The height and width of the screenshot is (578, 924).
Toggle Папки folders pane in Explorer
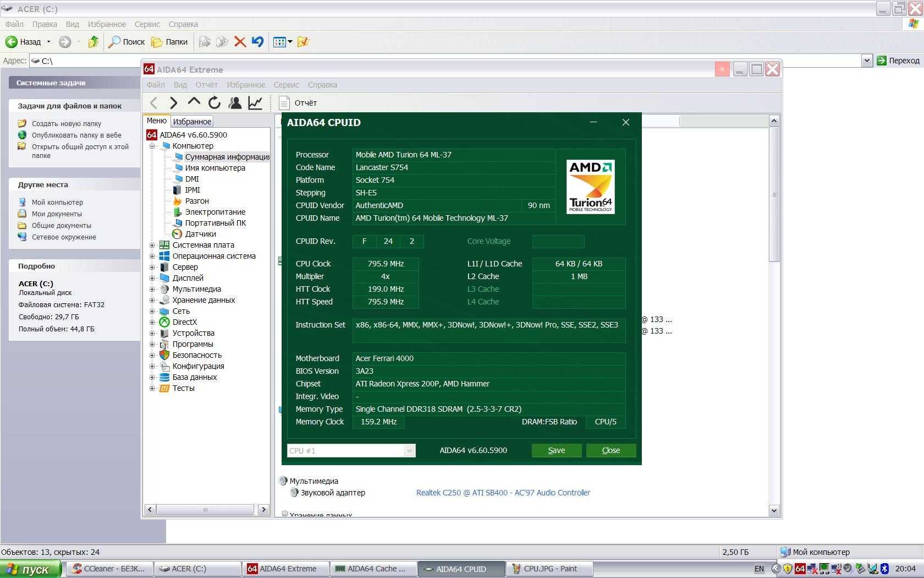pyautogui.click(x=169, y=42)
